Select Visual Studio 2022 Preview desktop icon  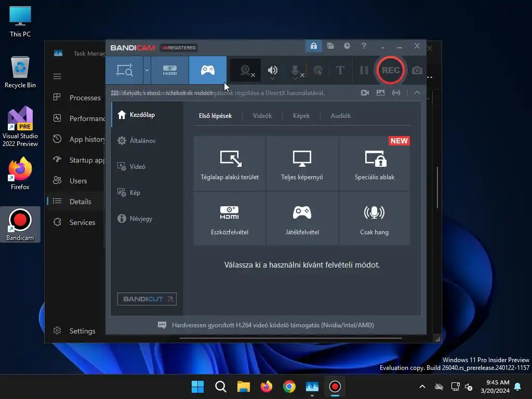point(20,127)
